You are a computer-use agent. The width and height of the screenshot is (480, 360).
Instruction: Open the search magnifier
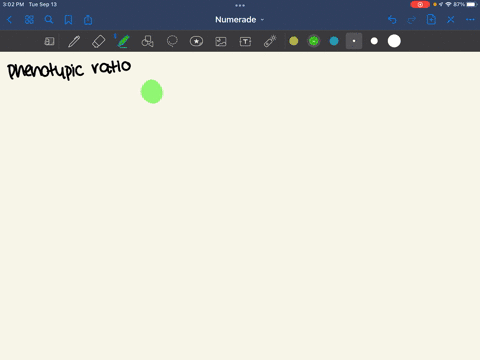pyautogui.click(x=49, y=20)
